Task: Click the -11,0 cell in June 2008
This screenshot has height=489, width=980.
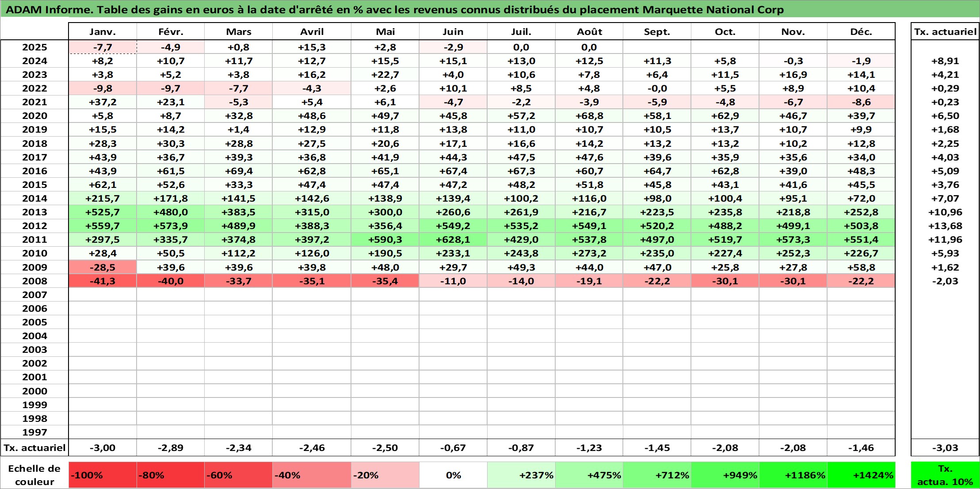Action: 453,281
